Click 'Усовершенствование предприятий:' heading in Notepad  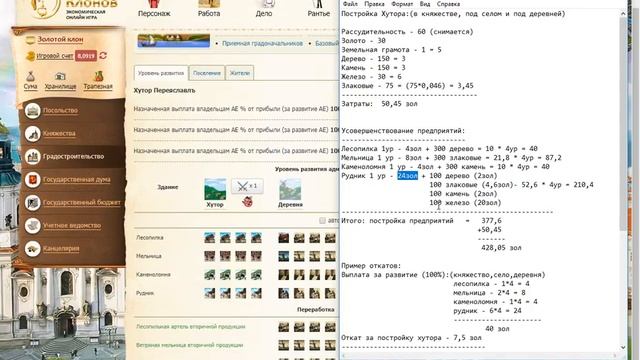tap(403, 131)
